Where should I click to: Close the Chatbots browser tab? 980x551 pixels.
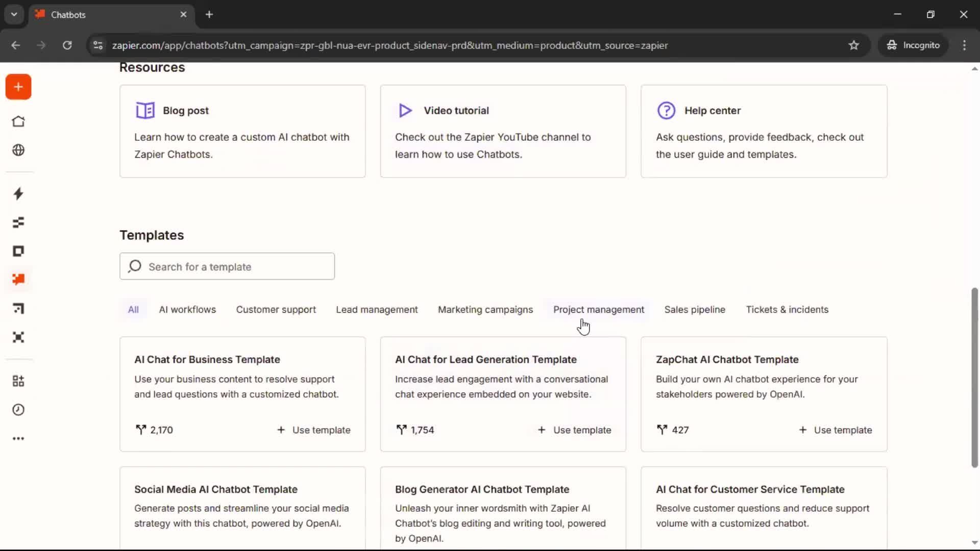[183, 14]
